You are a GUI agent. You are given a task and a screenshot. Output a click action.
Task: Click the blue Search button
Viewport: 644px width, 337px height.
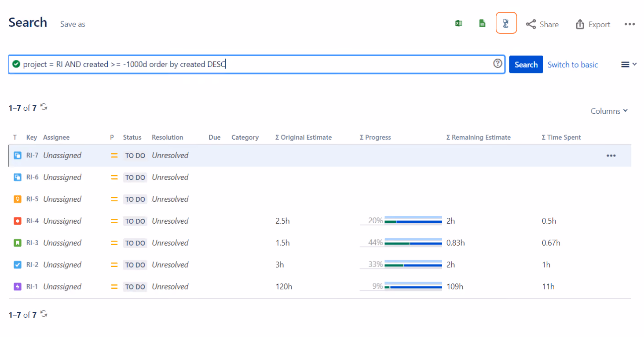(526, 65)
